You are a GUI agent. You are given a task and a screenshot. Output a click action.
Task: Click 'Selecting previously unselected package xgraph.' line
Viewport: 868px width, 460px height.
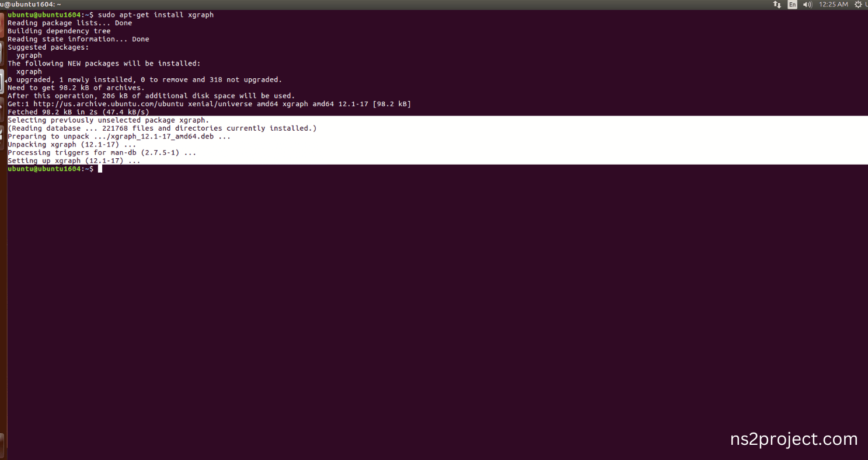point(108,120)
